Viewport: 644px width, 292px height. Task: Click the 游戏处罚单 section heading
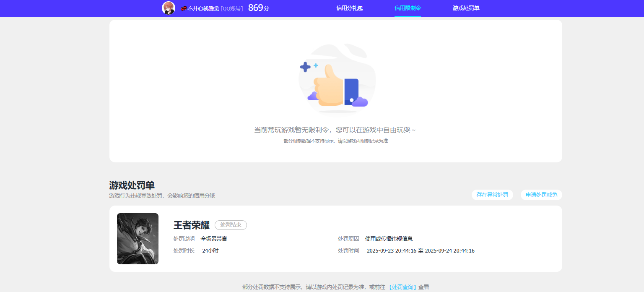coord(132,185)
